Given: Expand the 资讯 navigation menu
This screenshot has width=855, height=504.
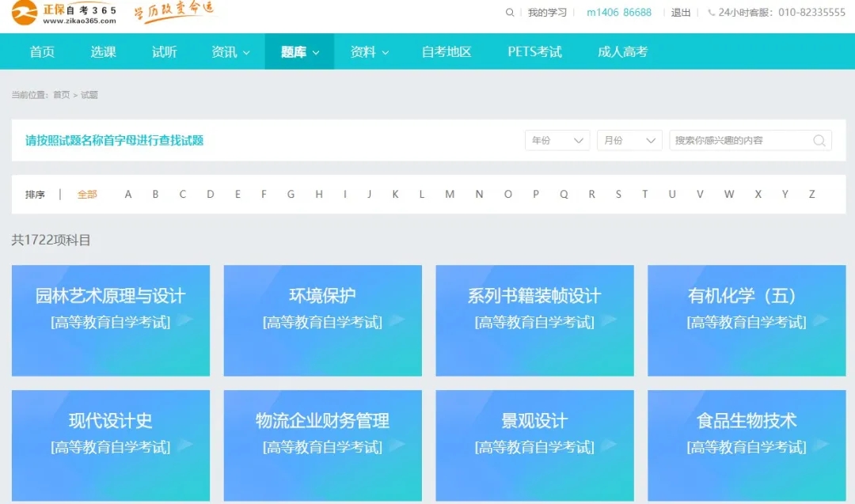Looking at the screenshot, I should [230, 51].
